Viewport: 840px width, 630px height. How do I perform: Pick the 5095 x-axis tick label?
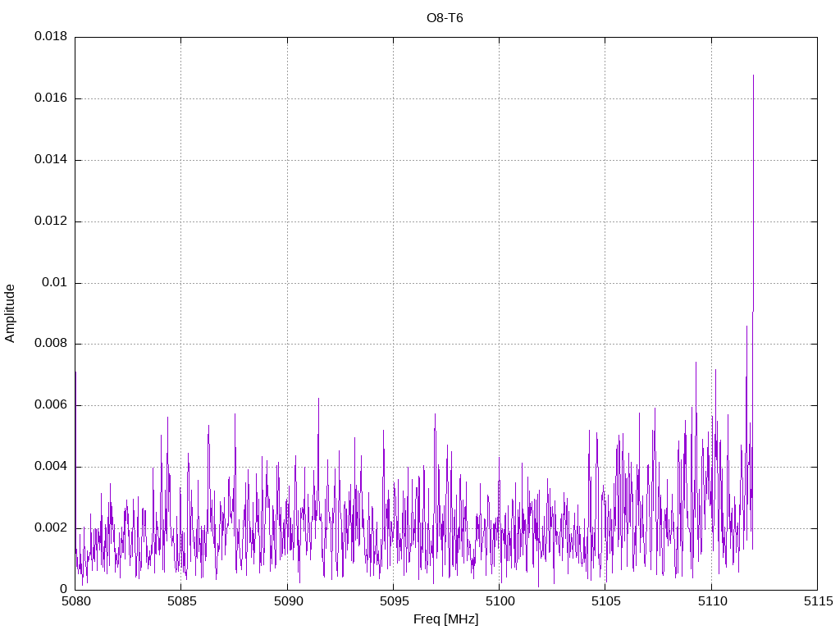point(393,601)
